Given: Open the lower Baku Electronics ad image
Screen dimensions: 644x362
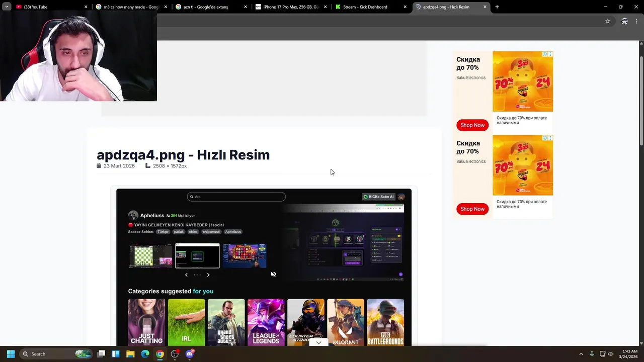Looking at the screenshot, I should point(523,165).
